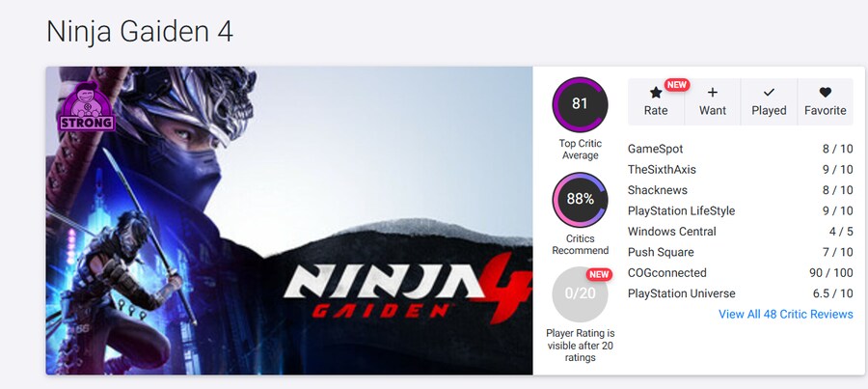The width and height of the screenshot is (868, 389).
Task: Open the Shacknews review link
Action: [x=658, y=190]
